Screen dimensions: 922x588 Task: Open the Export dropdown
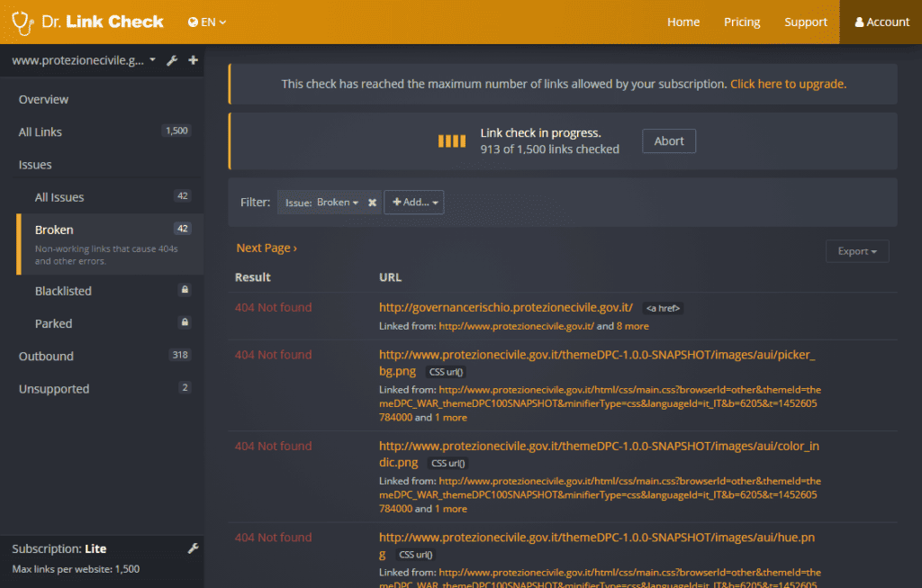click(856, 251)
